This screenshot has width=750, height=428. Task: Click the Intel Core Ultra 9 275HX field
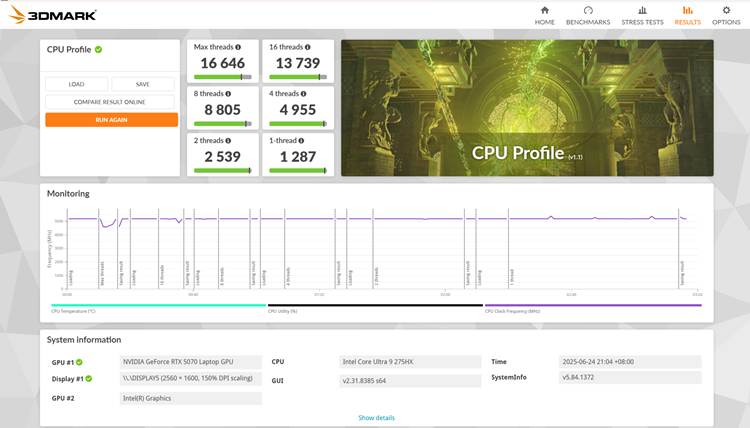coord(410,362)
